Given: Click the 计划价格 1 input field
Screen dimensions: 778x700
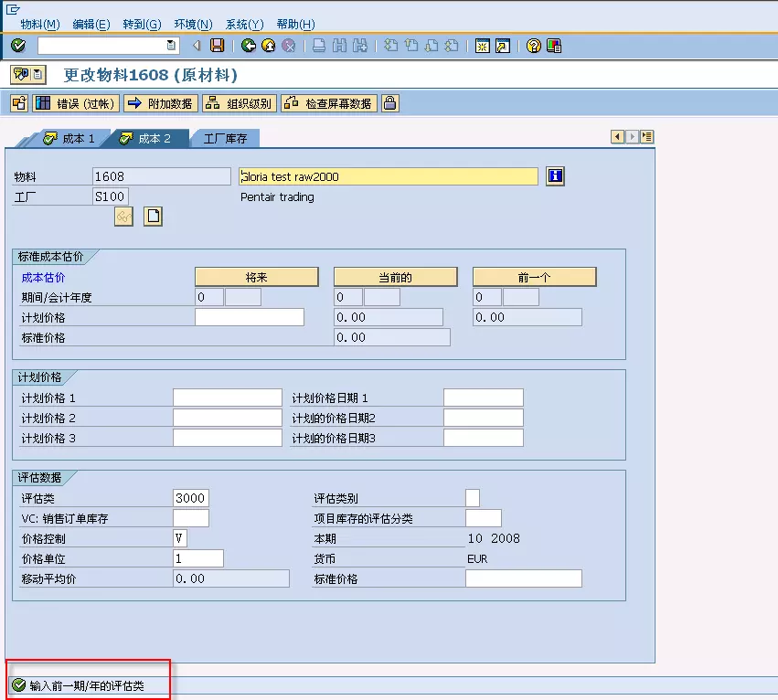Looking at the screenshot, I should [x=228, y=398].
